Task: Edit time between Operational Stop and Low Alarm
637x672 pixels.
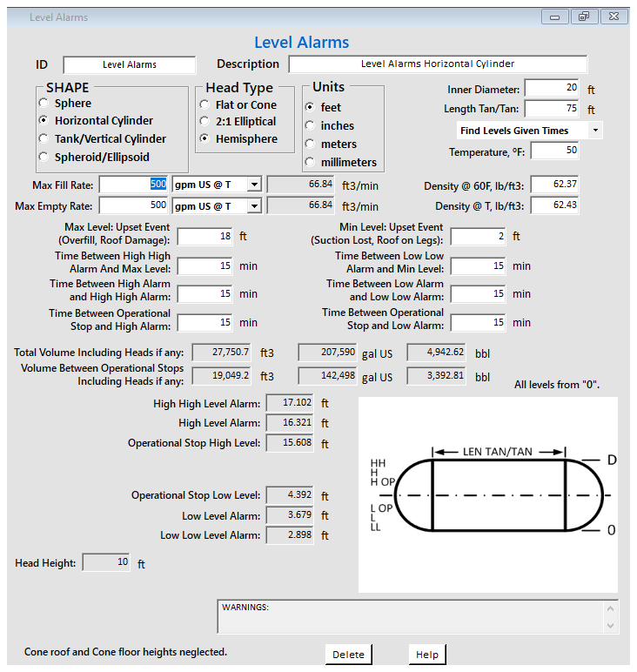Action: 479,323
